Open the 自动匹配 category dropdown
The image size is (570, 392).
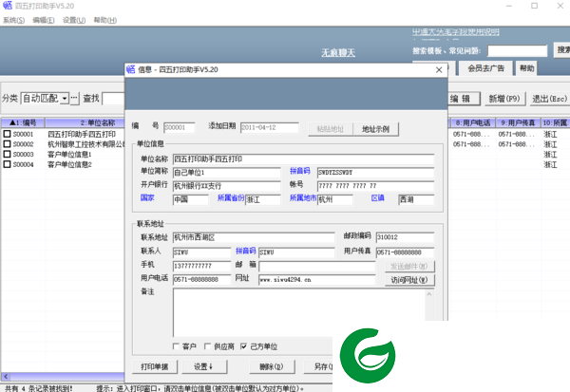click(x=65, y=98)
